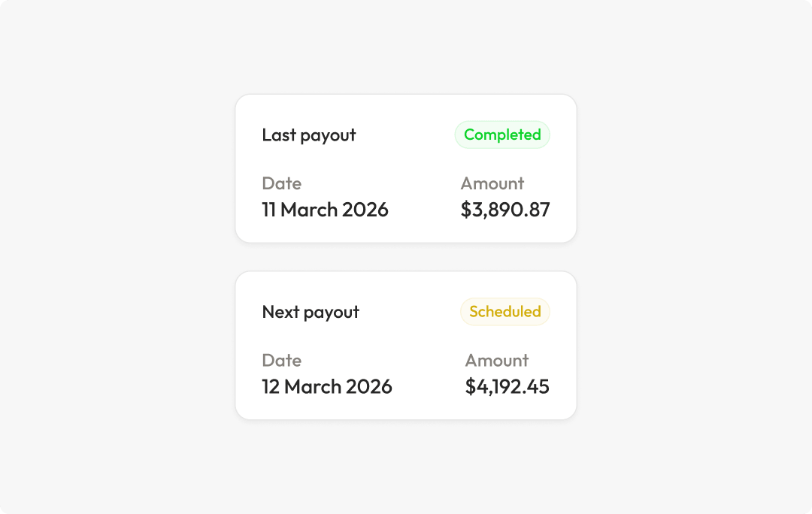This screenshot has width=812, height=514.
Task: Click the Amount label in Last payout card
Action: pos(492,183)
